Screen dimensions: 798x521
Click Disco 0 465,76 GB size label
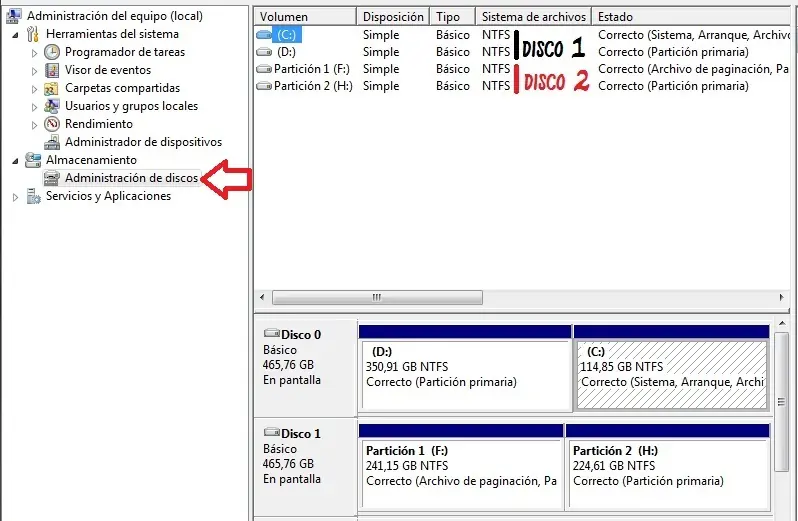(288, 365)
